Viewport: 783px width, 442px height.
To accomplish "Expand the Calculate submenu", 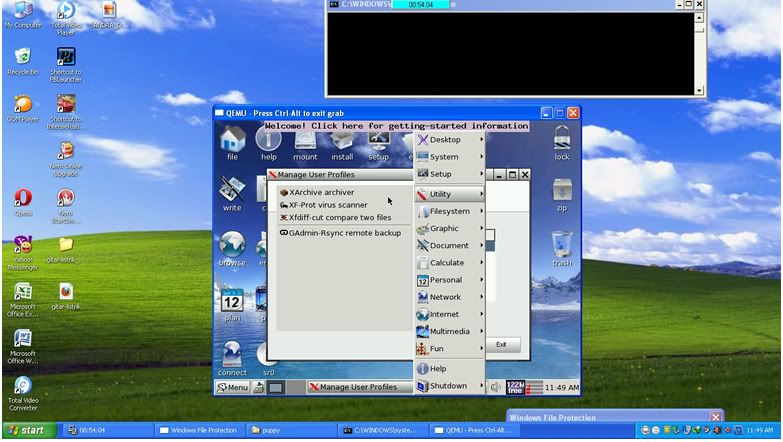I will [450, 263].
